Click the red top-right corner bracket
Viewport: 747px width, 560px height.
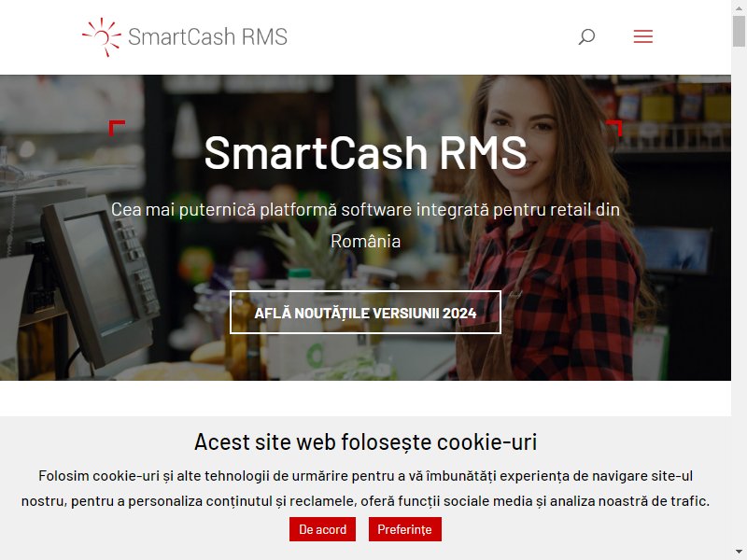(614, 128)
